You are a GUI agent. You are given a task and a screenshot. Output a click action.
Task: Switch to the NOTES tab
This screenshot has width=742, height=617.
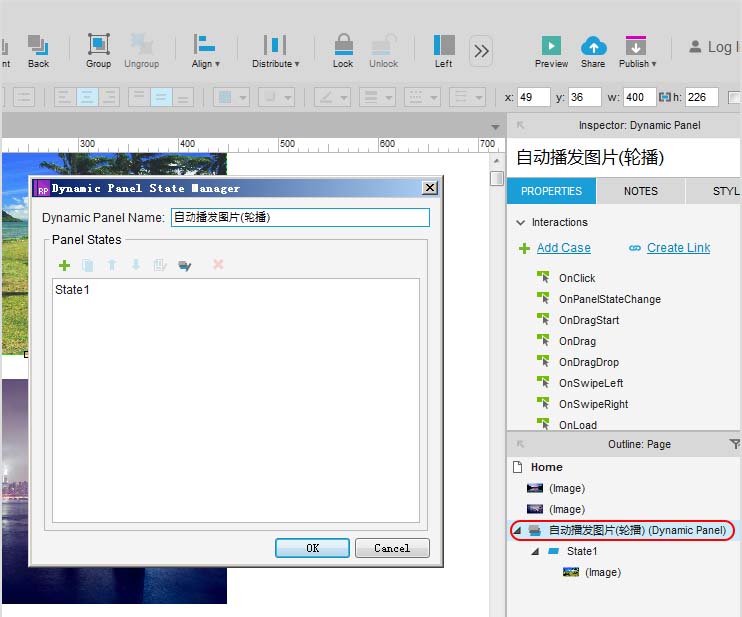click(641, 191)
